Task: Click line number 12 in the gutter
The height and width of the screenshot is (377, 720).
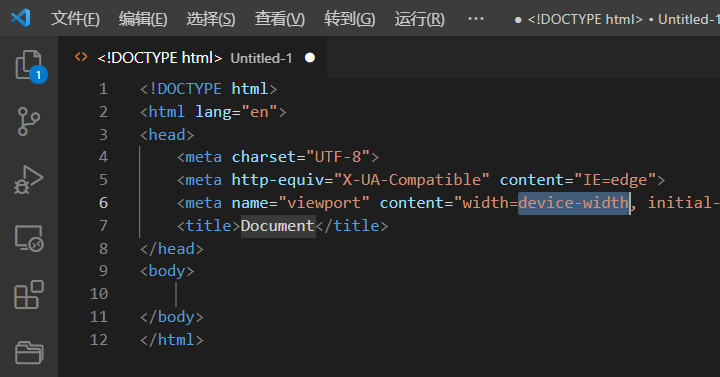Action: coord(99,340)
